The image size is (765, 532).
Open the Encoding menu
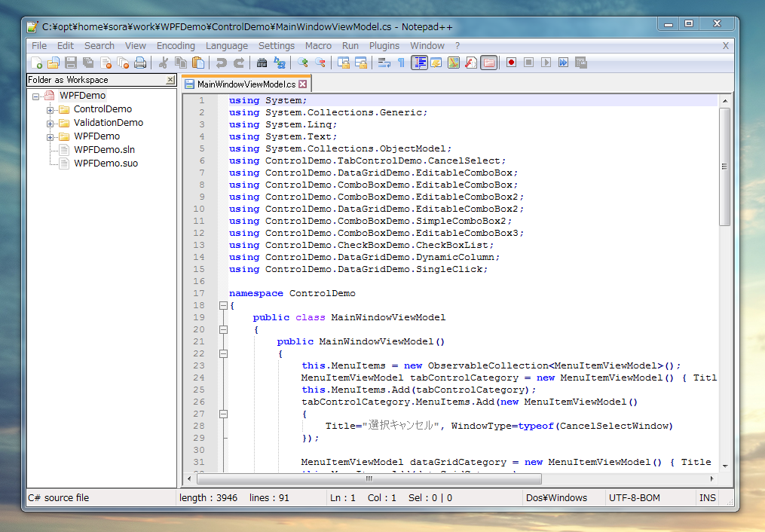(x=176, y=46)
